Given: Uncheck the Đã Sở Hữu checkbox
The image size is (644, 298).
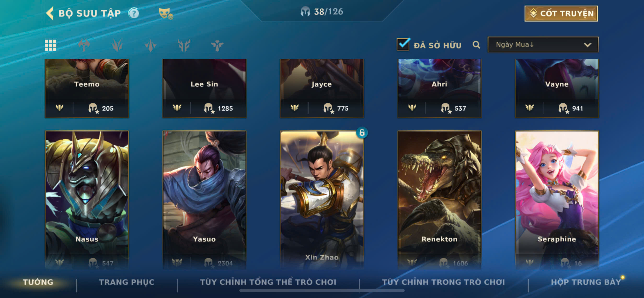Looking at the screenshot, I should 403,44.
